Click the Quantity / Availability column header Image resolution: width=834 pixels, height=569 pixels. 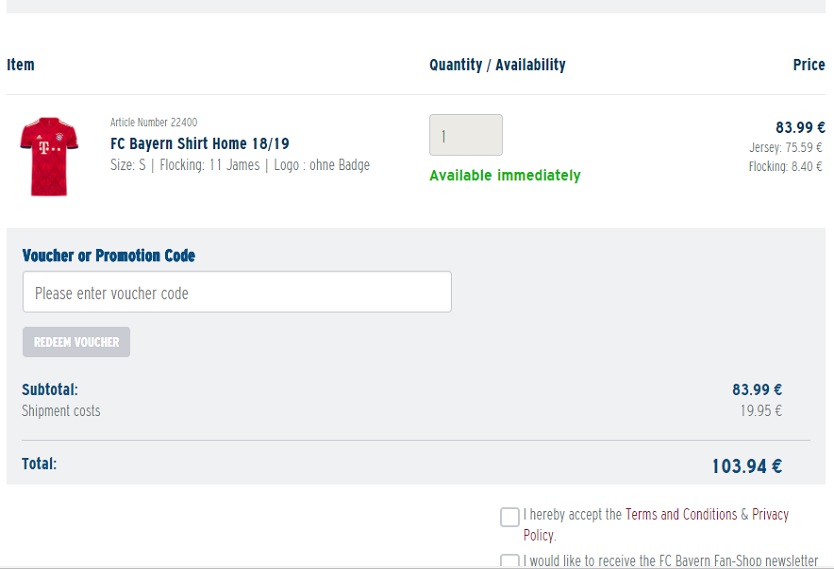pos(497,65)
